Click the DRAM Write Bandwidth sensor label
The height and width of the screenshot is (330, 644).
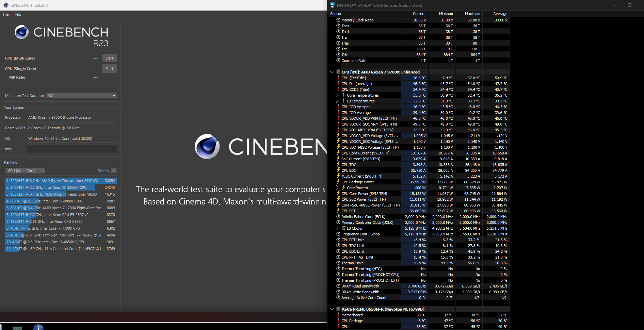[x=360, y=292]
